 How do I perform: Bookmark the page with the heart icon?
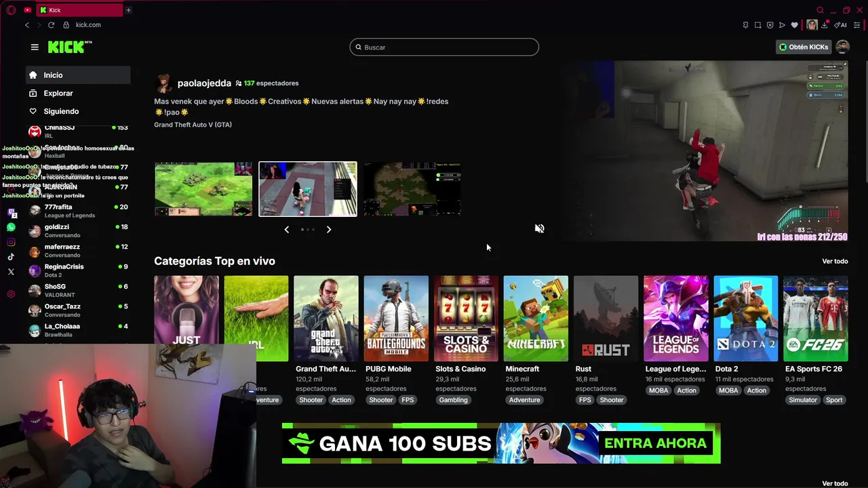click(x=794, y=25)
